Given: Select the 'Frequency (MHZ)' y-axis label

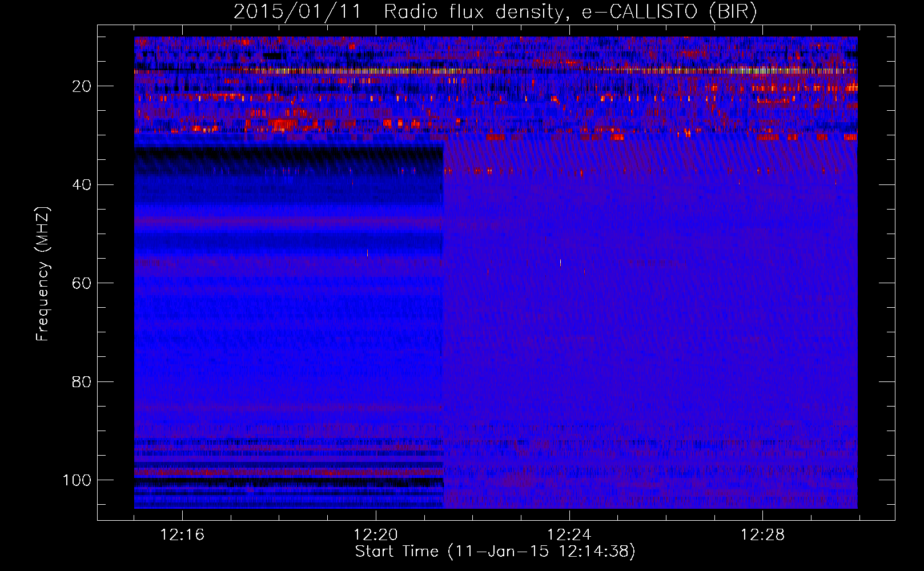Looking at the screenshot, I should point(43,274).
